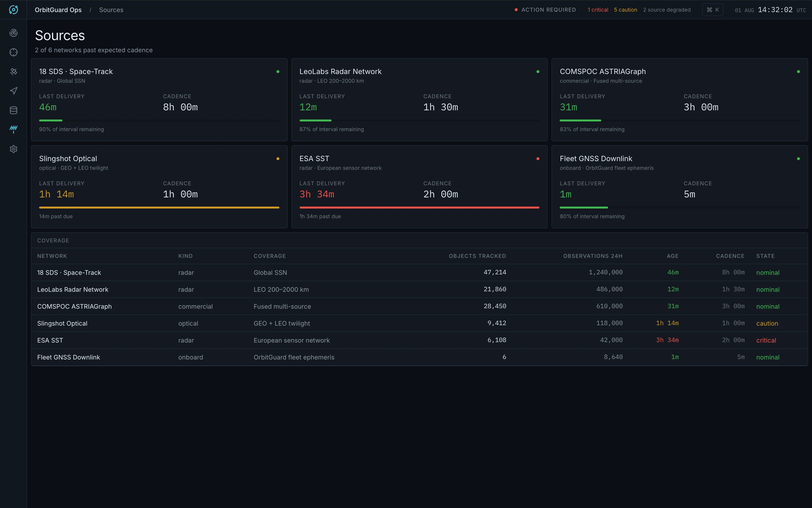Open the COMSPOC ASTRIAGraph card title
Image resolution: width=812 pixels, height=508 pixels.
pos(603,72)
